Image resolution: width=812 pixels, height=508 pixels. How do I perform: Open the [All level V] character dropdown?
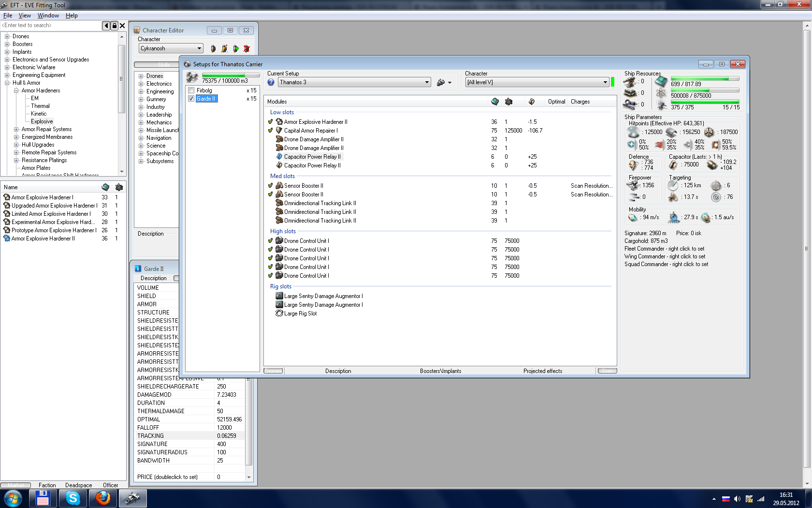click(537, 82)
